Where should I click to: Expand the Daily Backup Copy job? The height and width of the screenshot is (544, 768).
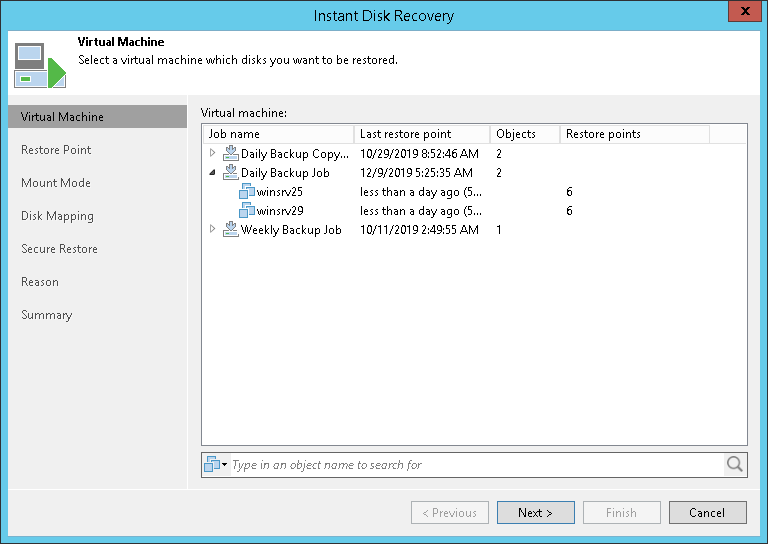pyautogui.click(x=213, y=153)
